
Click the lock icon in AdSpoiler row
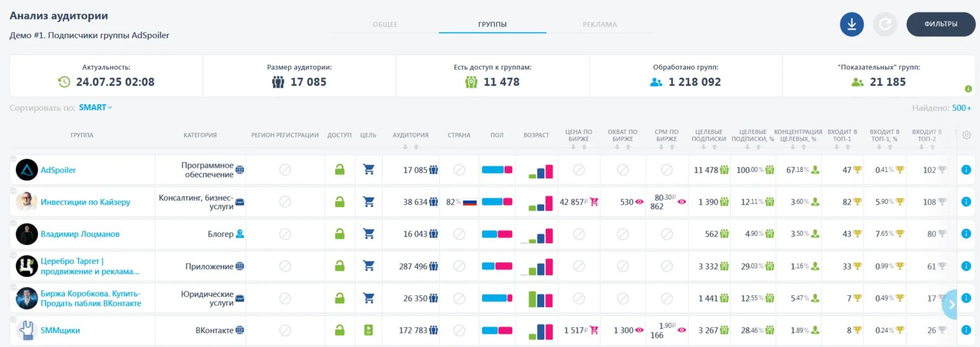pos(340,169)
